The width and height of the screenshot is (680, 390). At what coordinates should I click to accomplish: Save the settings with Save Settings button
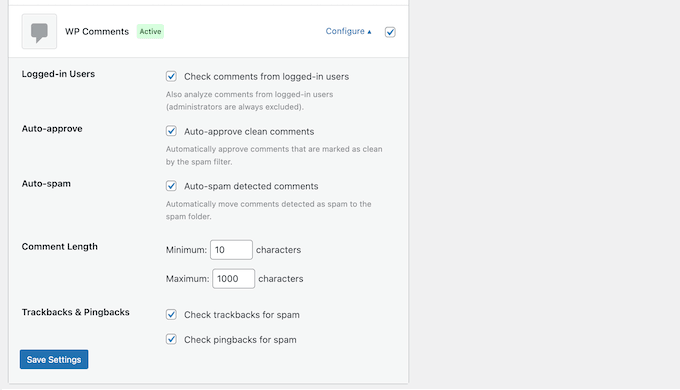54,360
